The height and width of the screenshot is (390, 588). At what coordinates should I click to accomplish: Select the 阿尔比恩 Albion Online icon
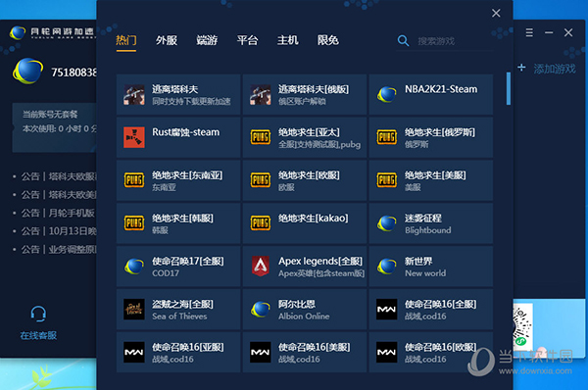point(261,310)
